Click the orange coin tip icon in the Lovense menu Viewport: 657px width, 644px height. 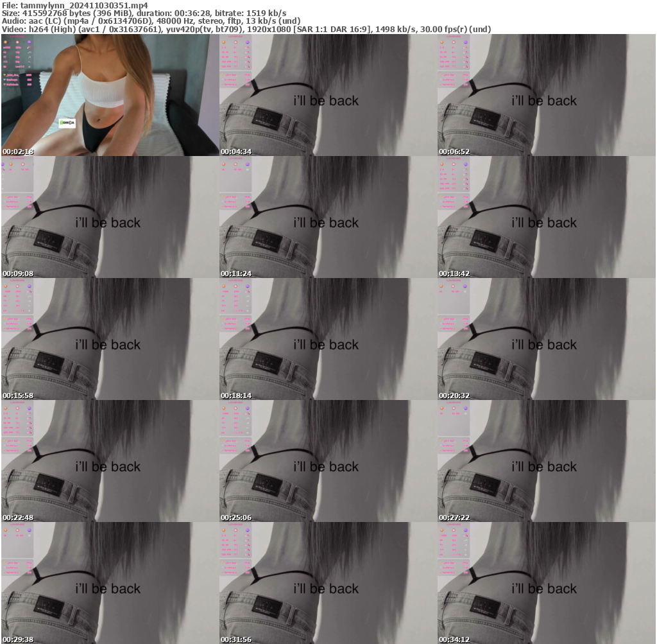point(6,42)
